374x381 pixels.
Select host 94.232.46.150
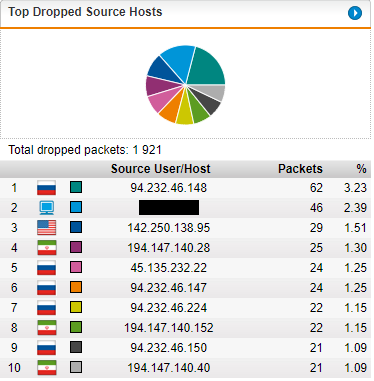169,348
